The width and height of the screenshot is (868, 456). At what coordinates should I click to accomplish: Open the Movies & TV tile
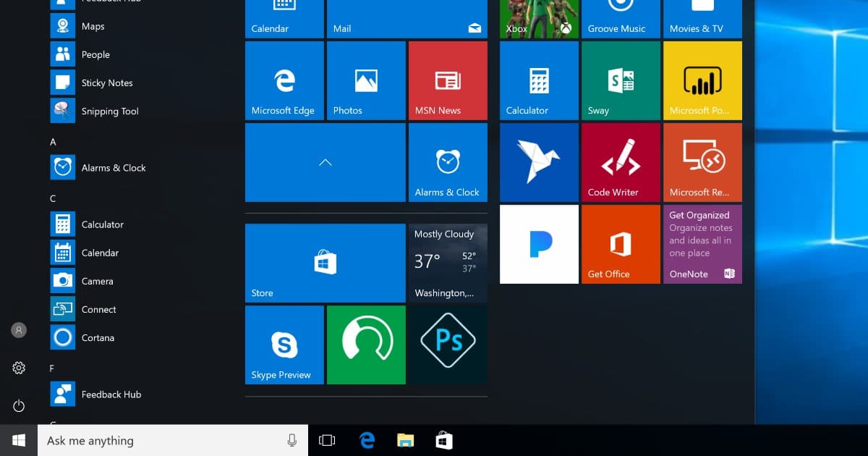pos(702,19)
